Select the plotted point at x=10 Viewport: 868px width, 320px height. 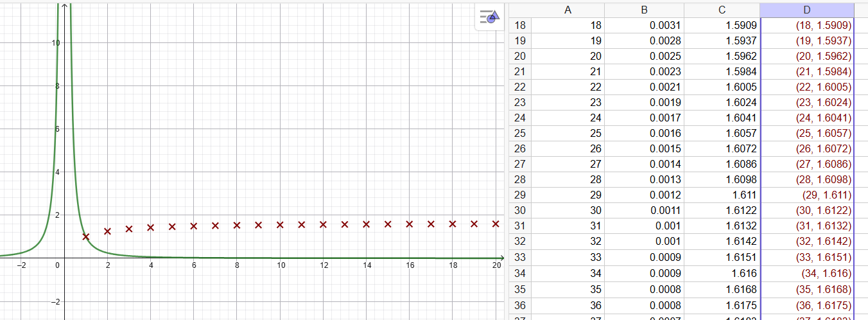tap(280, 225)
